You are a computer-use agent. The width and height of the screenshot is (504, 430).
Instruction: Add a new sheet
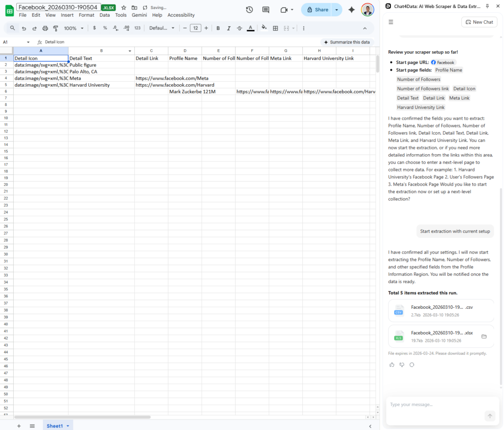pos(19,426)
